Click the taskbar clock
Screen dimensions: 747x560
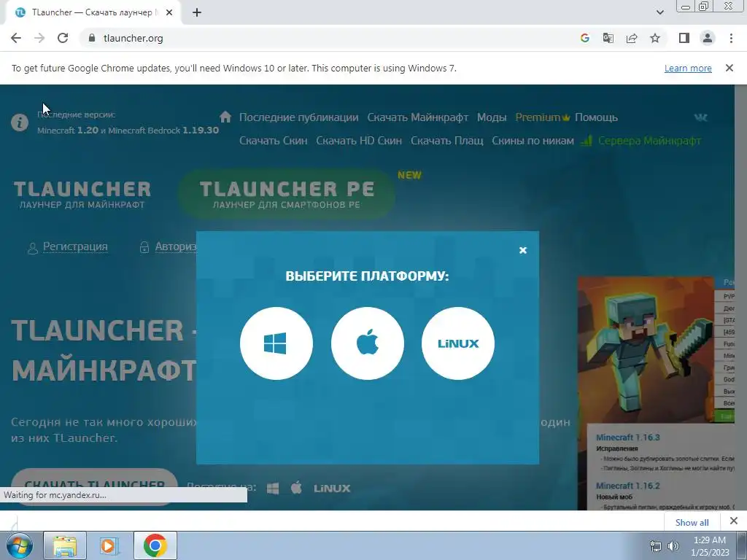(710, 546)
